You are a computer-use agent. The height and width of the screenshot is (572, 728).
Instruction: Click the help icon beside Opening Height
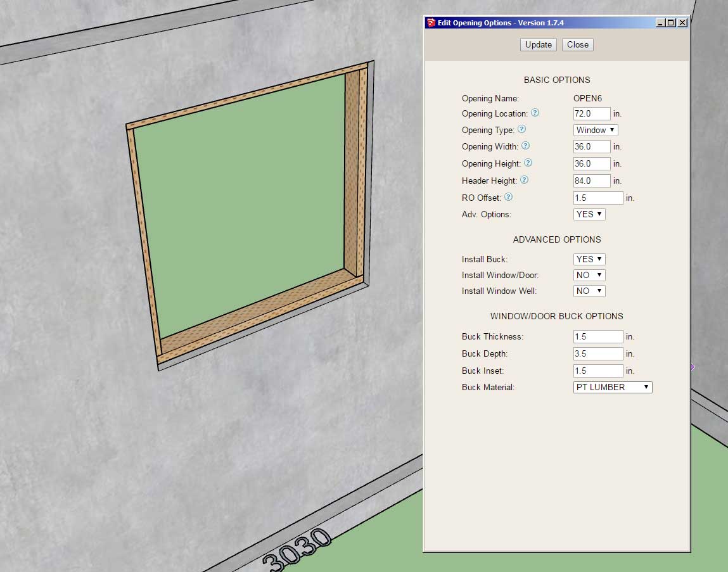click(x=528, y=163)
